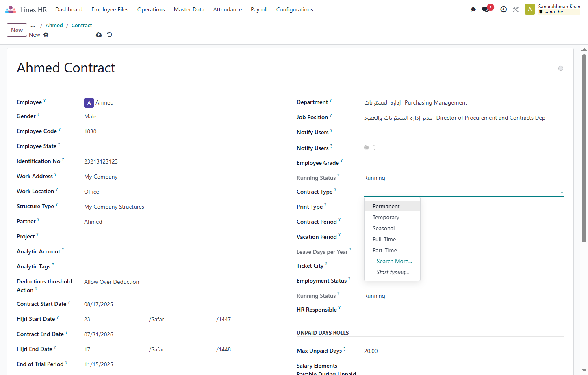588x375 pixels.
Task: Toggle the Notify Users switch
Action: point(370,148)
